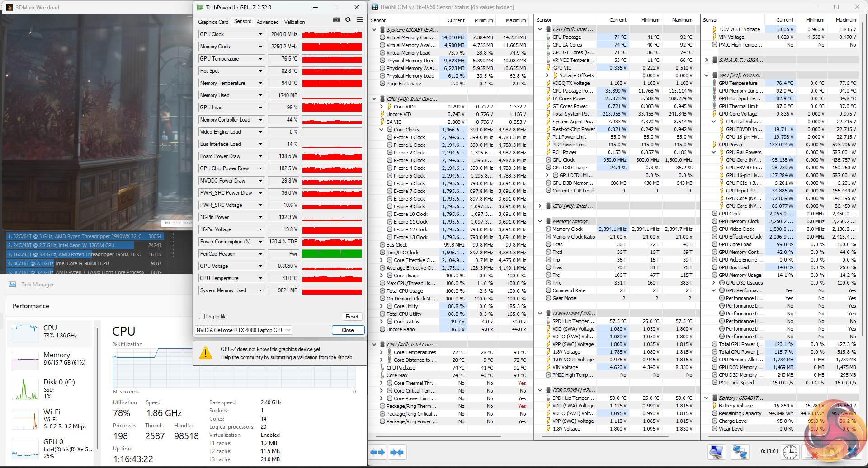Click the PerfCap Reason green graph bar
Image resolution: width=868 pixels, height=468 pixels.
click(332, 254)
